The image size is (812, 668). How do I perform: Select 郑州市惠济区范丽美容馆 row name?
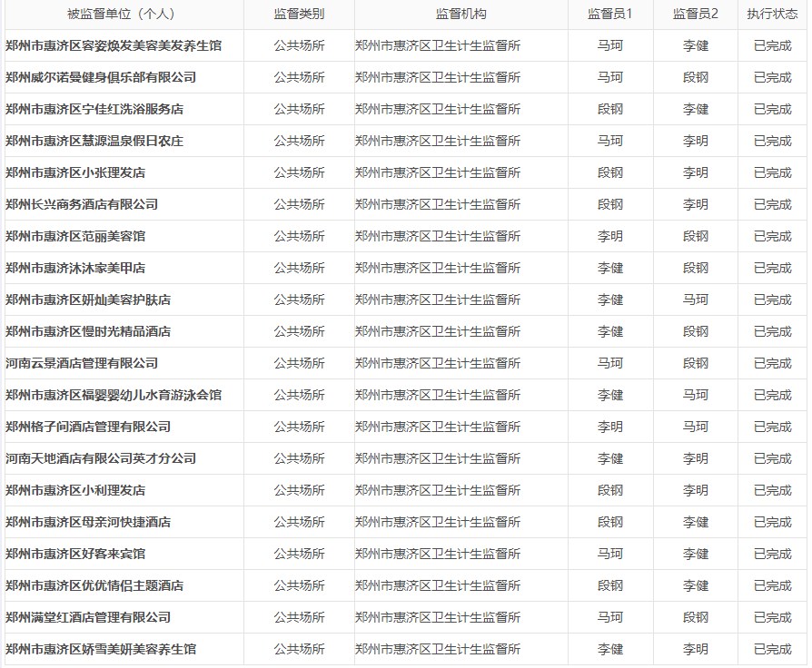[75, 236]
